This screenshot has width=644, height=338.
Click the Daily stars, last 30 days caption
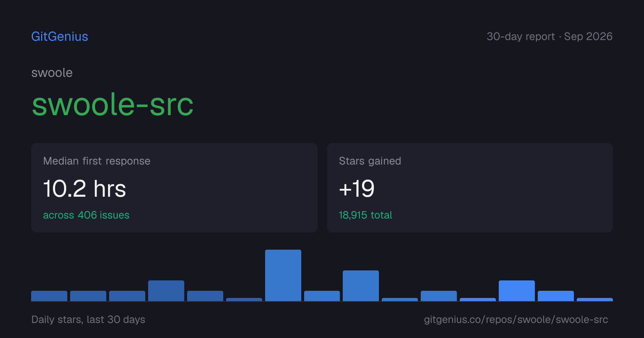88,319
